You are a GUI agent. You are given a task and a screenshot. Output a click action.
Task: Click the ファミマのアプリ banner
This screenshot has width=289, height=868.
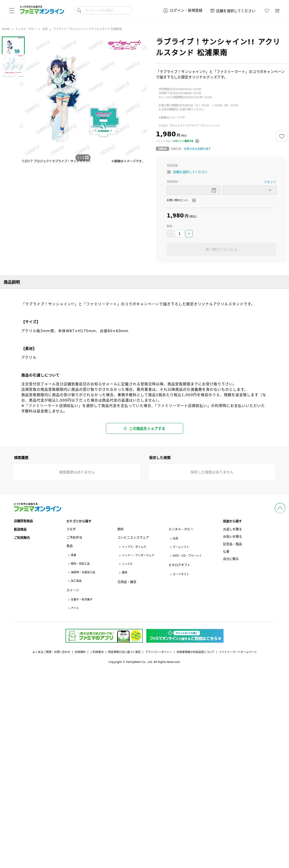(104, 636)
